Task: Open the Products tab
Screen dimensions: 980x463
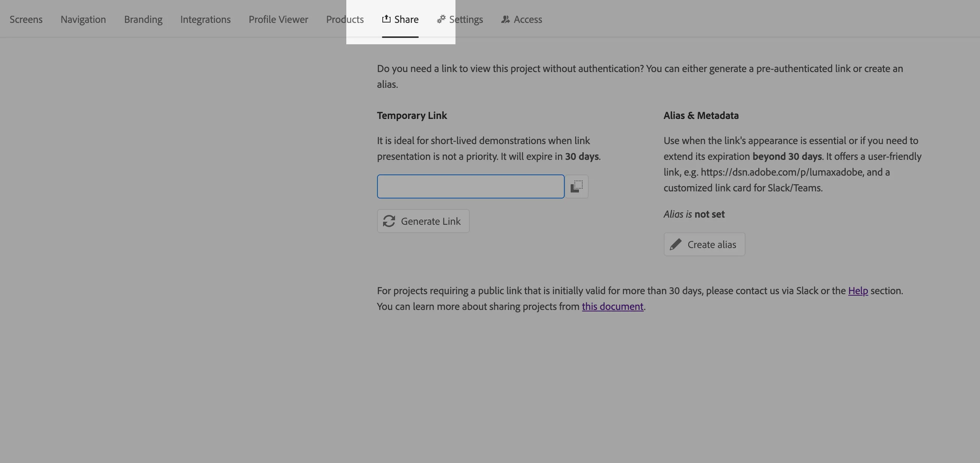Action: 345,20
